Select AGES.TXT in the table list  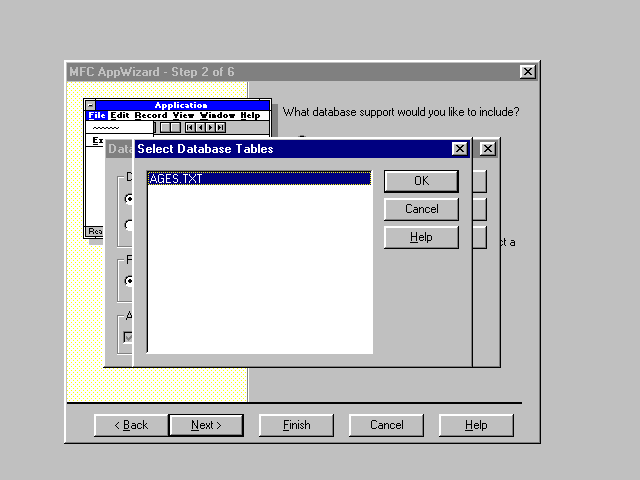coord(175,179)
